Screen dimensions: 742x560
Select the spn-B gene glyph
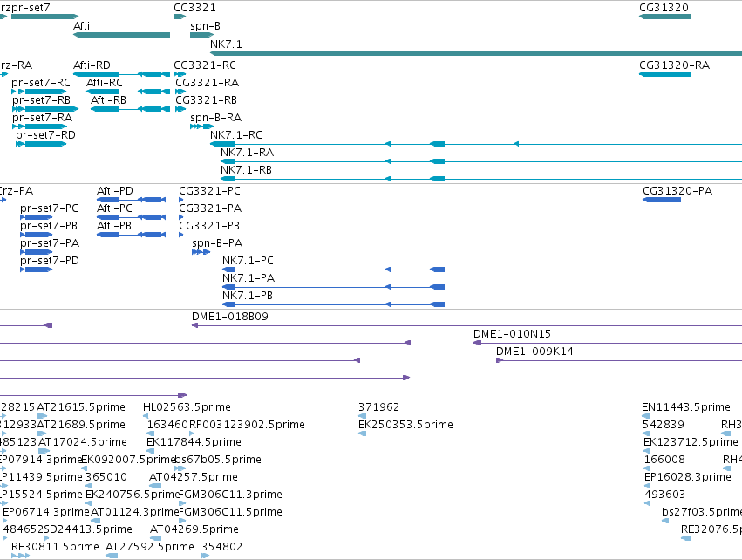201,35
